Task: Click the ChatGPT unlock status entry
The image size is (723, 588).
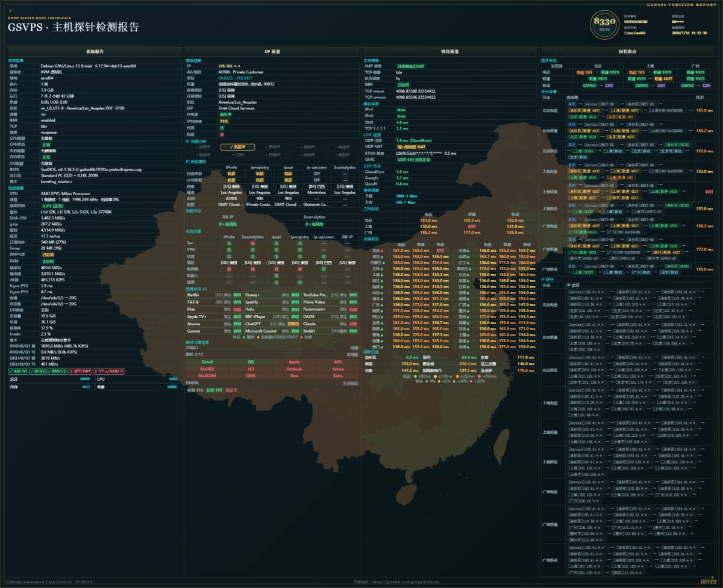Action: click(272, 324)
